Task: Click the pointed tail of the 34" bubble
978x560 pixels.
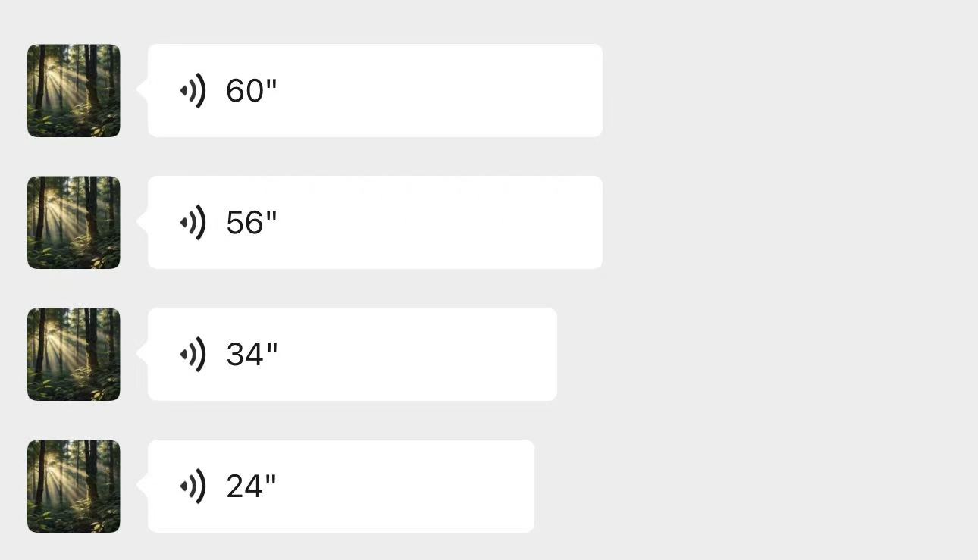Action: point(143,353)
